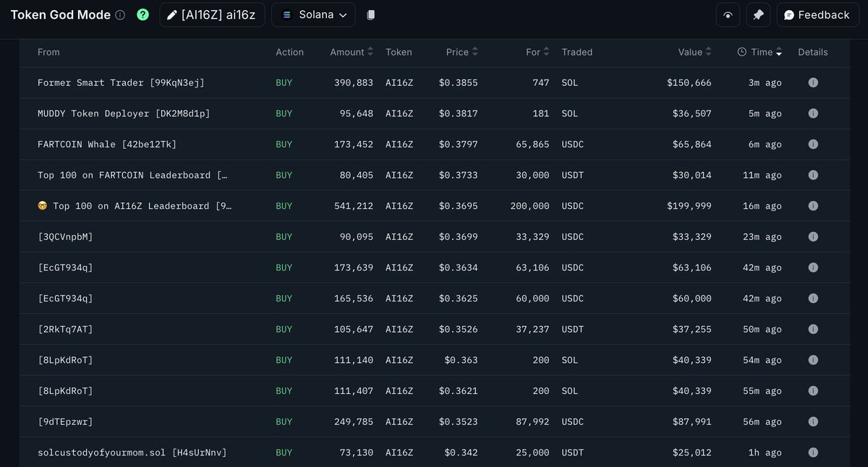868x467 pixels.
Task: Open details for [9dTEpzwr] row
Action: 812,421
